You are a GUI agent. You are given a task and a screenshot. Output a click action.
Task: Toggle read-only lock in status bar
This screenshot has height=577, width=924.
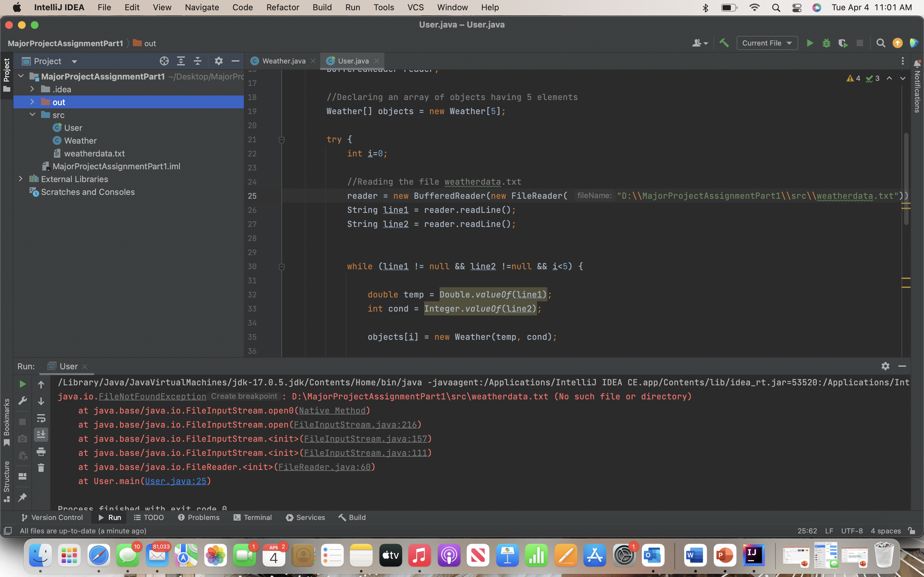[912, 531]
